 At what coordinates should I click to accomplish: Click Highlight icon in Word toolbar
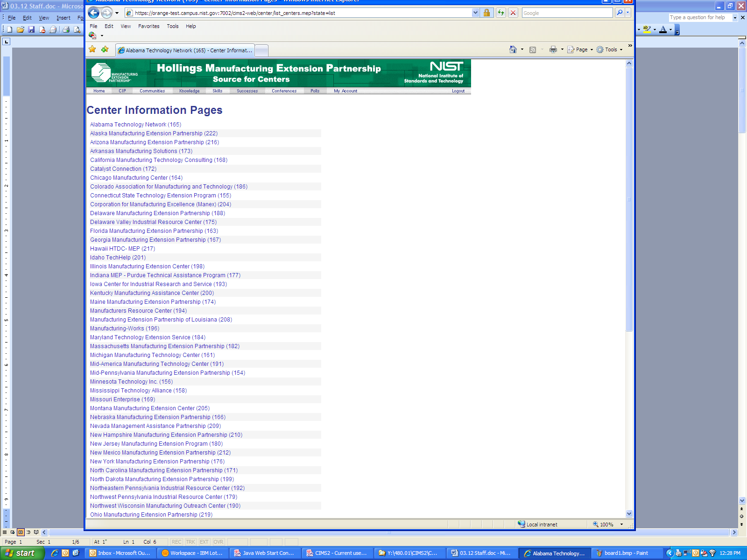647,29
